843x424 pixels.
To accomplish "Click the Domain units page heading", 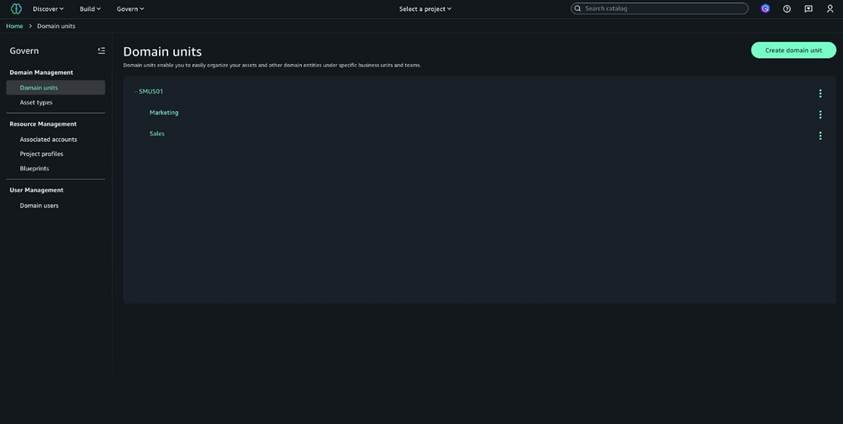I will pos(162,52).
